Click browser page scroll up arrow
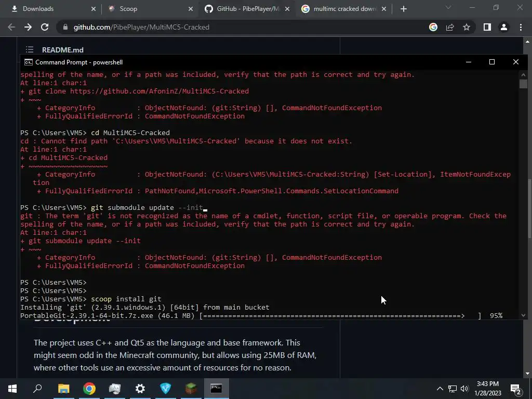 click(528, 42)
